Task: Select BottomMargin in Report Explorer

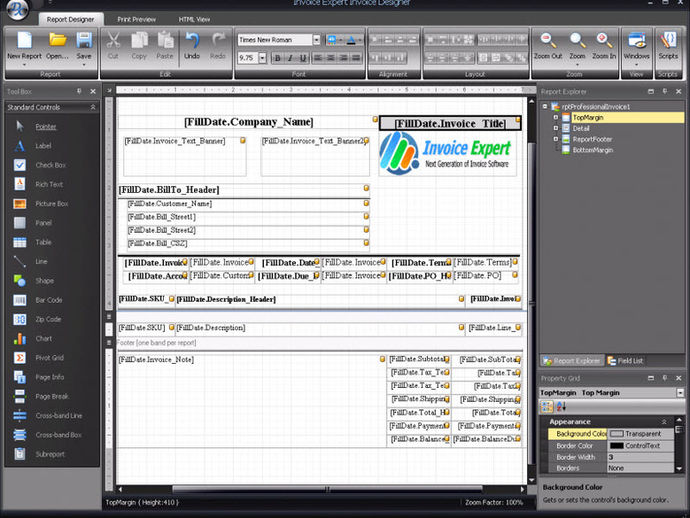Action: (593, 150)
